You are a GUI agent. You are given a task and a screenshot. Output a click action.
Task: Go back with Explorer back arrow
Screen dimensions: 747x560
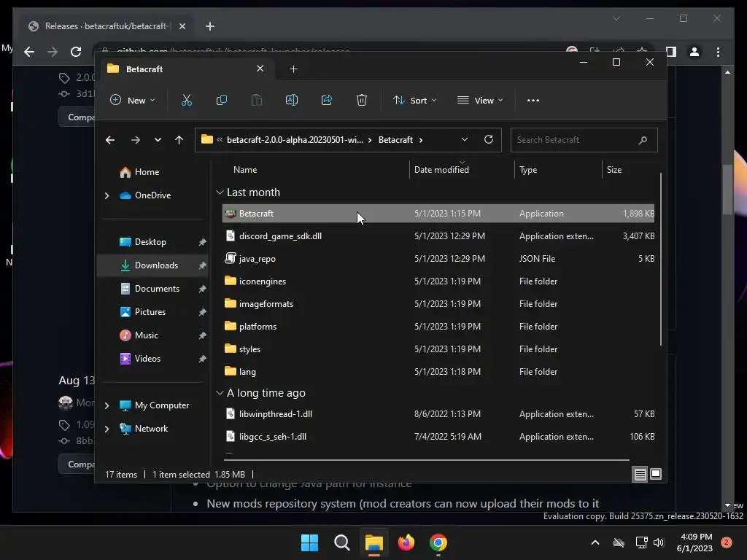(110, 140)
